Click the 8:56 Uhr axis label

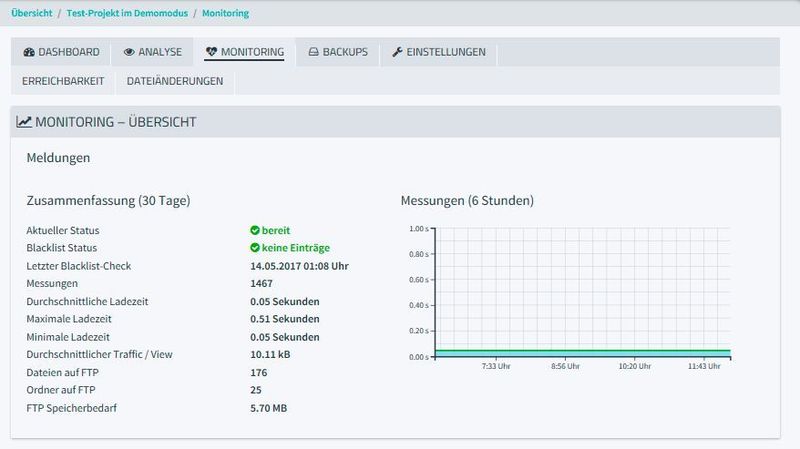(565, 366)
